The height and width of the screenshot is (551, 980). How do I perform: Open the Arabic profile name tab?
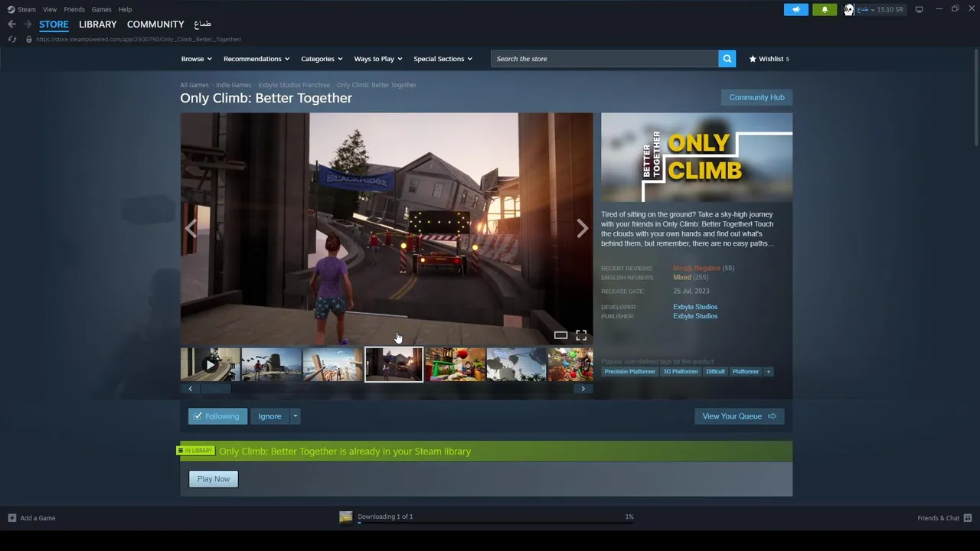click(x=202, y=24)
